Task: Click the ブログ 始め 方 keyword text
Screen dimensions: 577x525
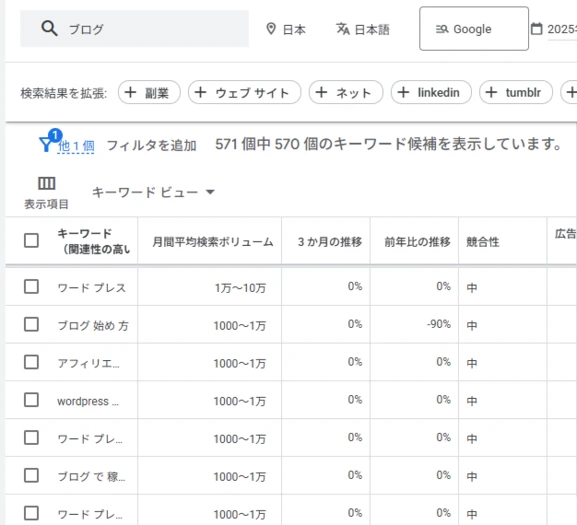Action: click(93, 326)
